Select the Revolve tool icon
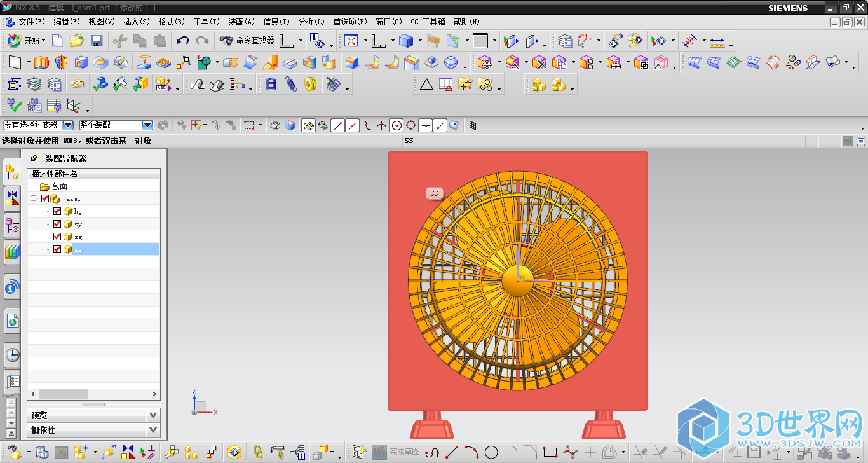 pyautogui.click(x=61, y=62)
